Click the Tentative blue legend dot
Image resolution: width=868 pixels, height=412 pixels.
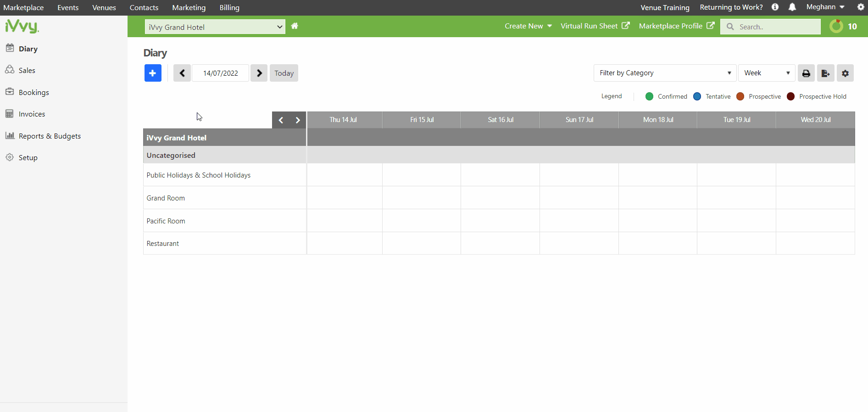[697, 96]
